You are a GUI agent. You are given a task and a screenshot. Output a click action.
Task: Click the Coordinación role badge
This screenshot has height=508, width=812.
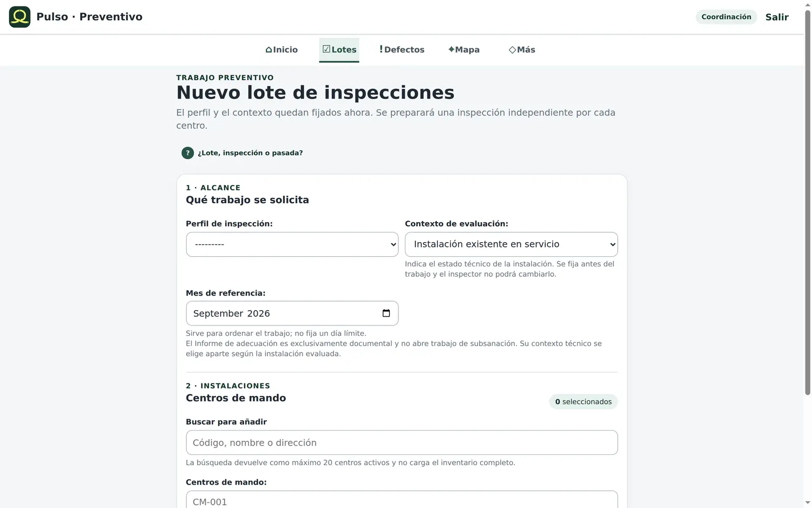click(726, 17)
